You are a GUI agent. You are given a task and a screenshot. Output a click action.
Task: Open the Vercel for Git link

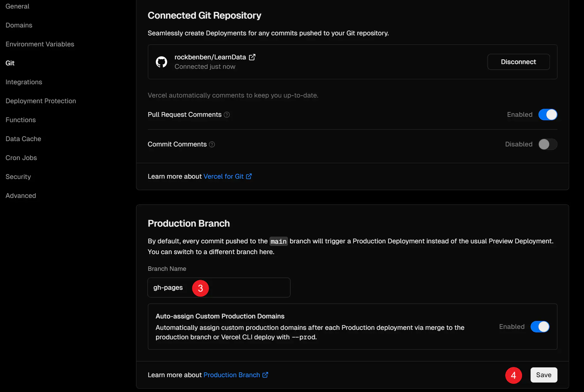pyautogui.click(x=223, y=176)
